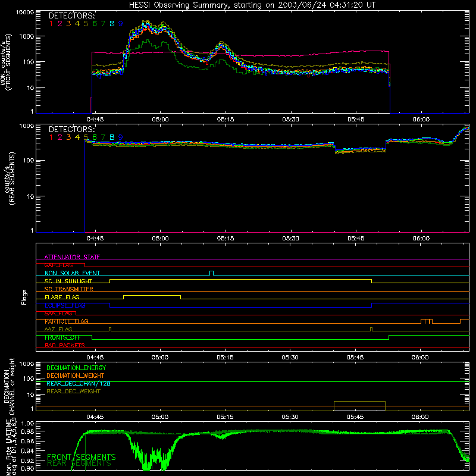Click the SC_IN_SUNLIGHT flag label

[x=68, y=281]
